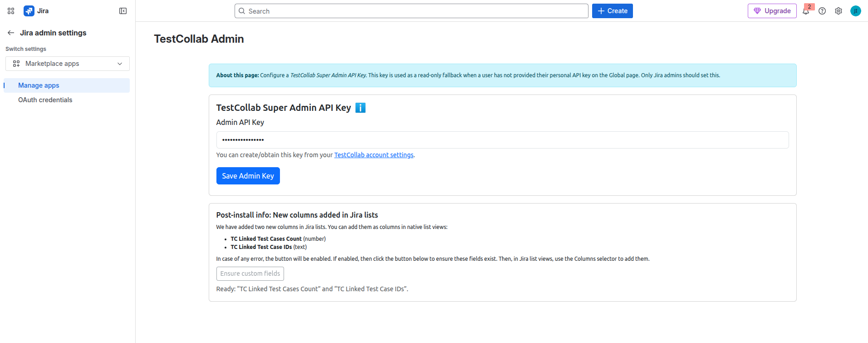Click the 'Ready:' status message line
This screenshot has height=343, width=868.
coord(312,289)
